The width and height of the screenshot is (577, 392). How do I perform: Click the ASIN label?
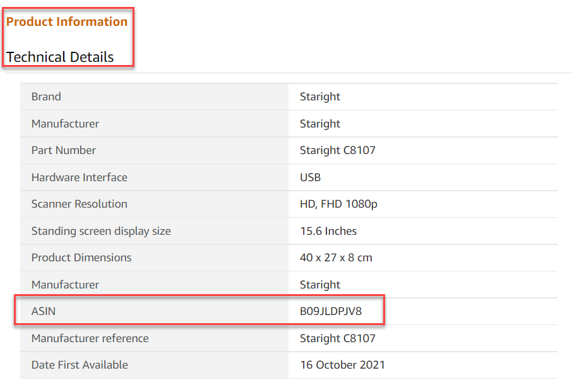(44, 311)
